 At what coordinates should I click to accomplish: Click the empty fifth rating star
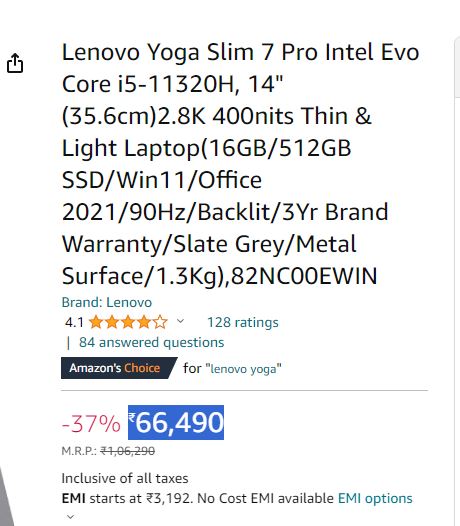160,322
